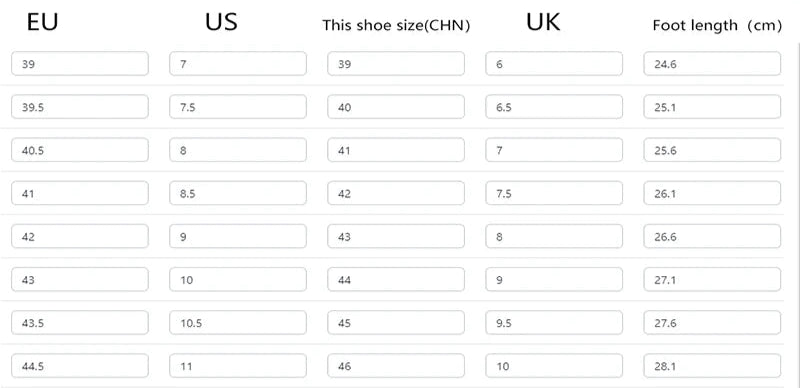
Task: Click the EU column header
Action: 42,22
